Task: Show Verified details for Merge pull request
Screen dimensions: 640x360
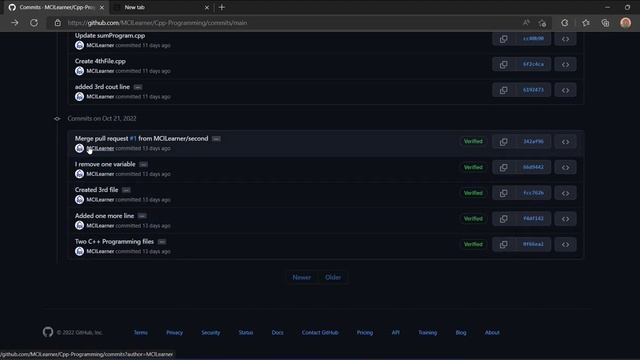Action: tap(473, 141)
